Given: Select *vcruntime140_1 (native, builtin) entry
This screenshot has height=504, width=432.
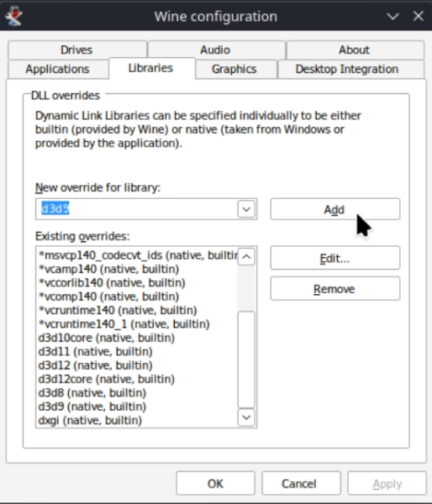Looking at the screenshot, I should [137, 324].
